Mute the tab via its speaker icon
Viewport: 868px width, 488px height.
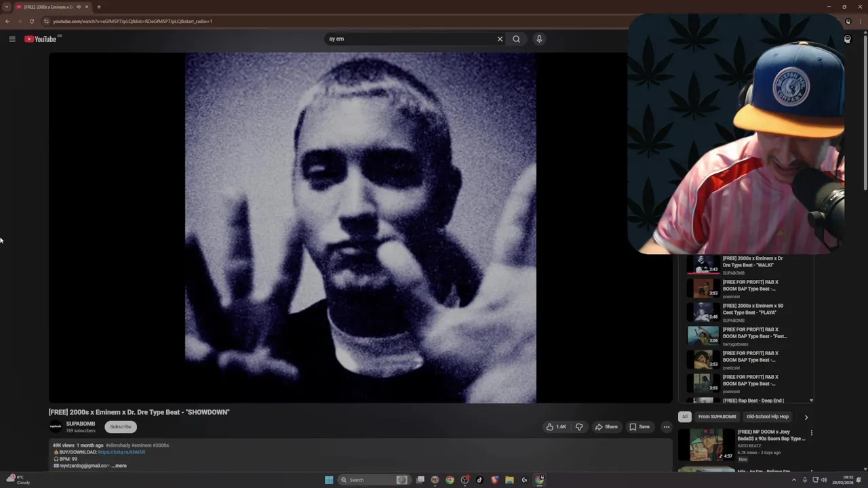(x=78, y=7)
